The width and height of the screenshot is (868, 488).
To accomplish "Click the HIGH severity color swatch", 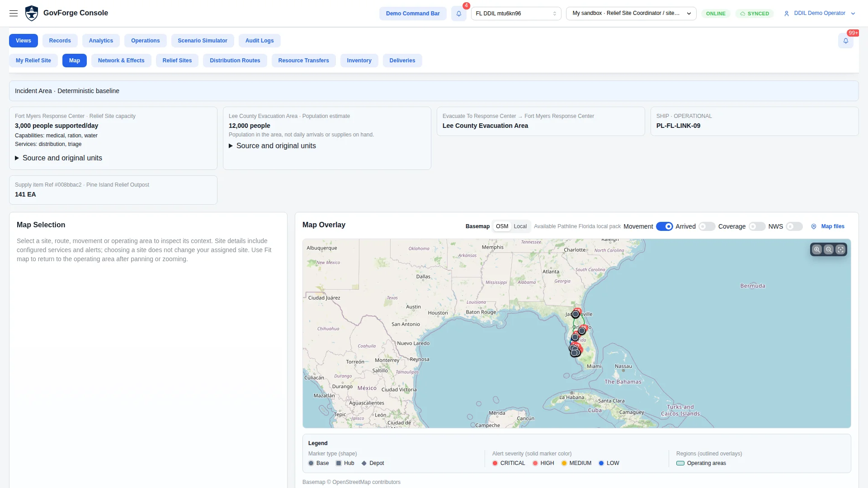I will point(535,463).
